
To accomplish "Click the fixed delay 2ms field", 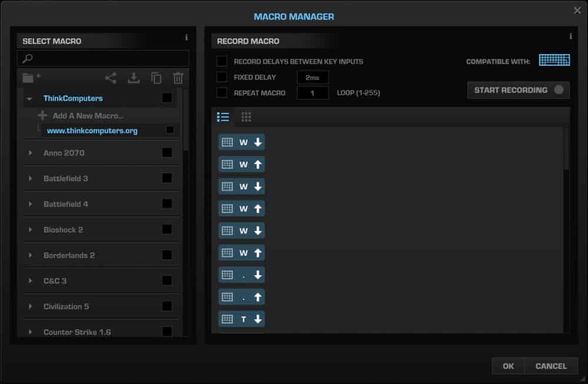I will click(313, 77).
